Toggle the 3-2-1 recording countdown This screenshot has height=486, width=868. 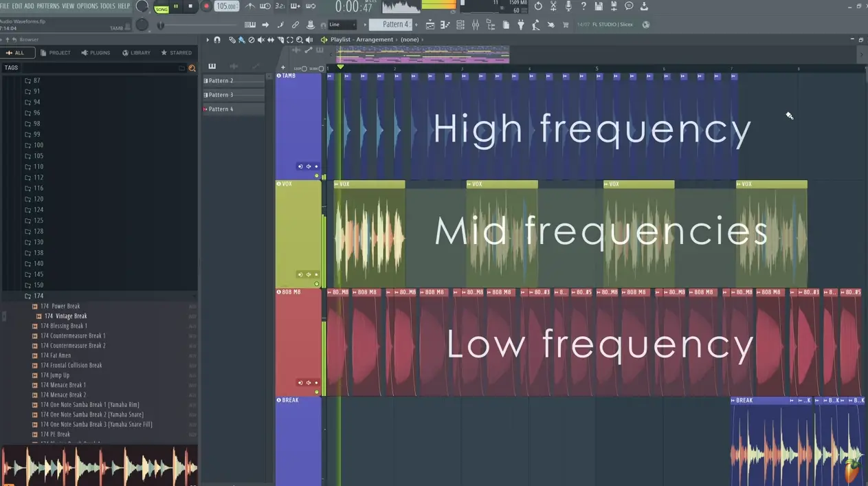[x=280, y=6]
